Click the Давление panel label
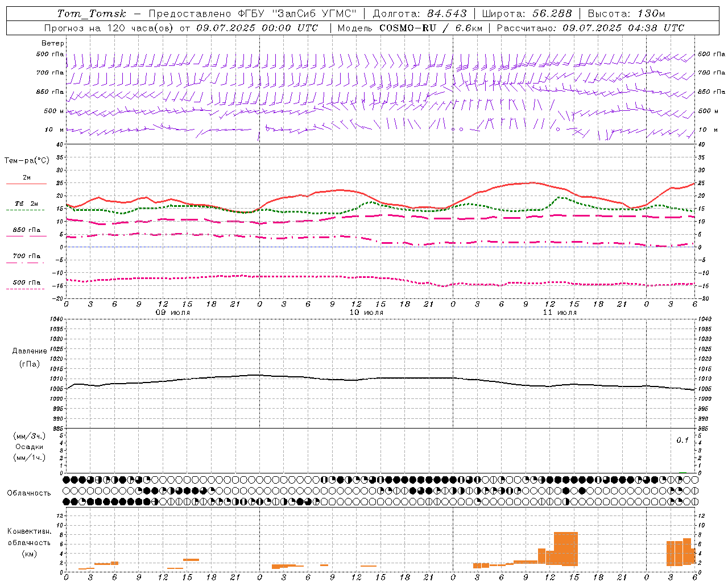Viewport: 728px width, 582px height. pos(30,351)
